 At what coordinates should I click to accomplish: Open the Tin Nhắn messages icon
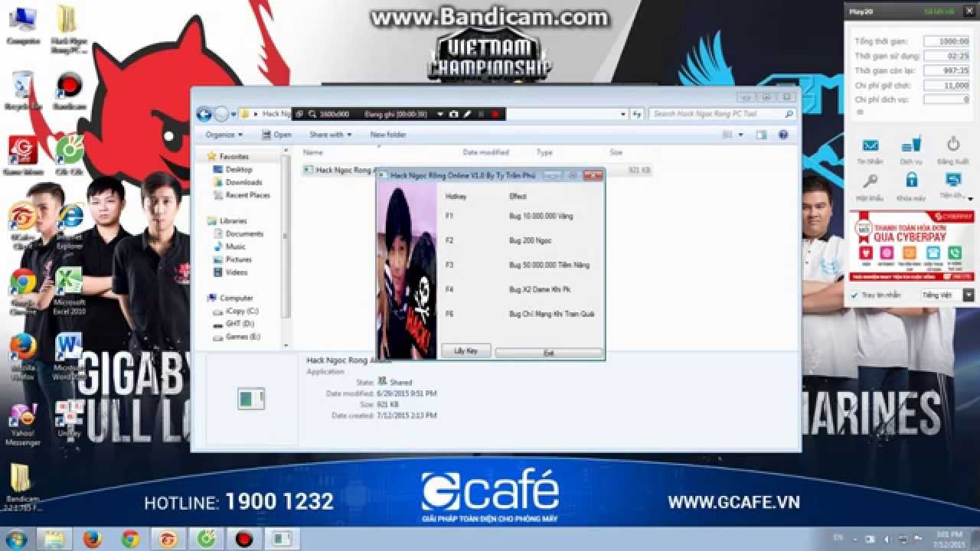(870, 146)
